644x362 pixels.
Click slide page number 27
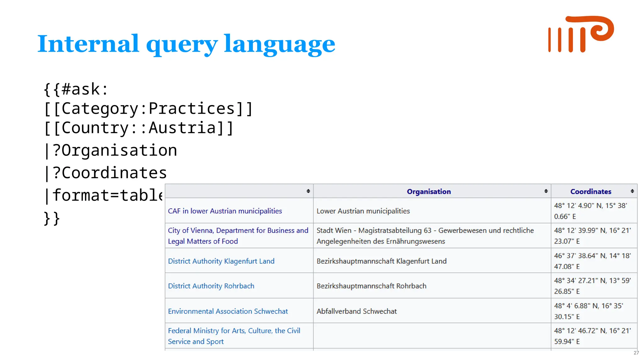[636, 353]
